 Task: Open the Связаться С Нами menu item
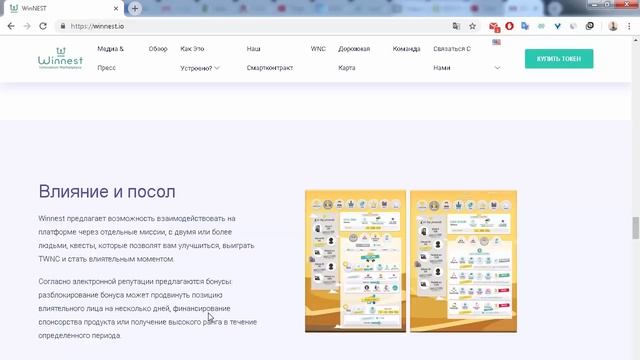tap(452, 58)
